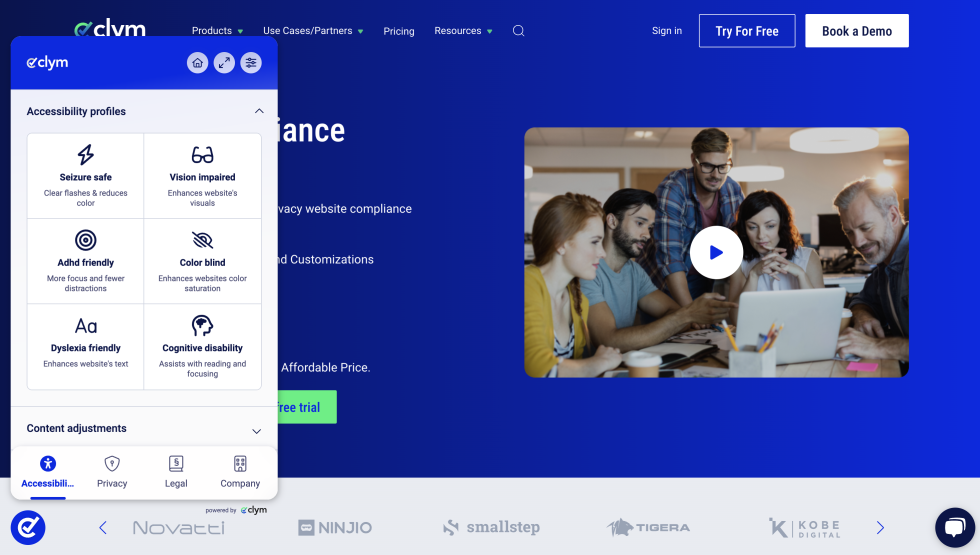This screenshot has height=555, width=980.
Task: Toggle the Vision impaired profile
Action: pos(202,176)
